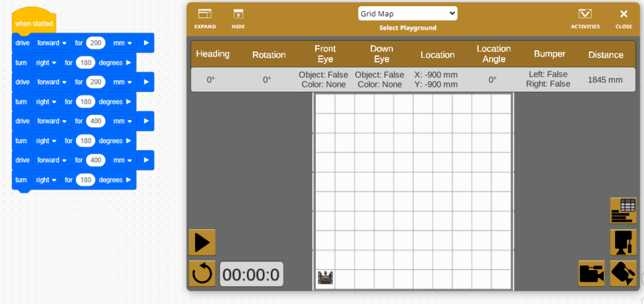The image size is (644, 304).
Task: Start the project with the play button
Action: (x=202, y=242)
